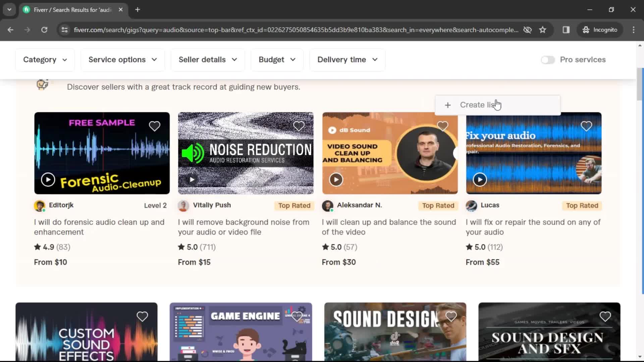Open Sound Design and SFX gig thumbnail
Screen dimensions: 644x362
click(x=549, y=332)
